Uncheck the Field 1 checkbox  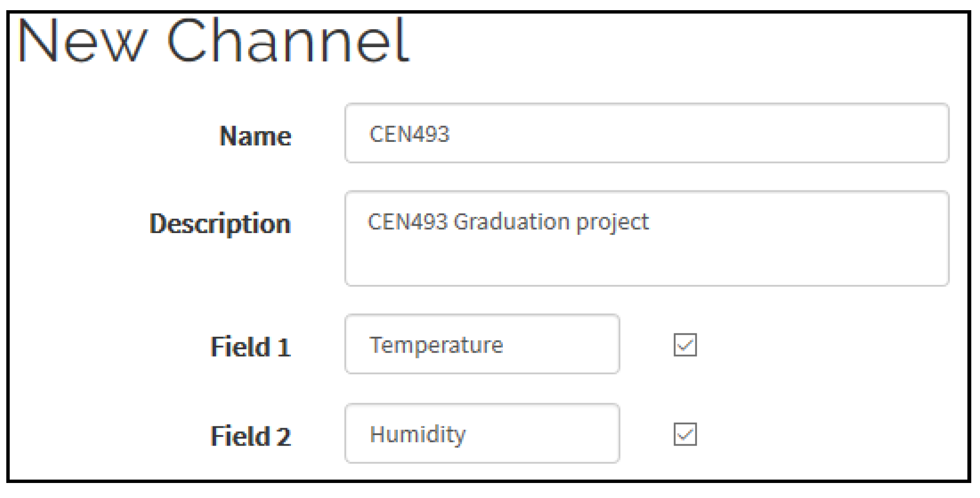tap(685, 345)
